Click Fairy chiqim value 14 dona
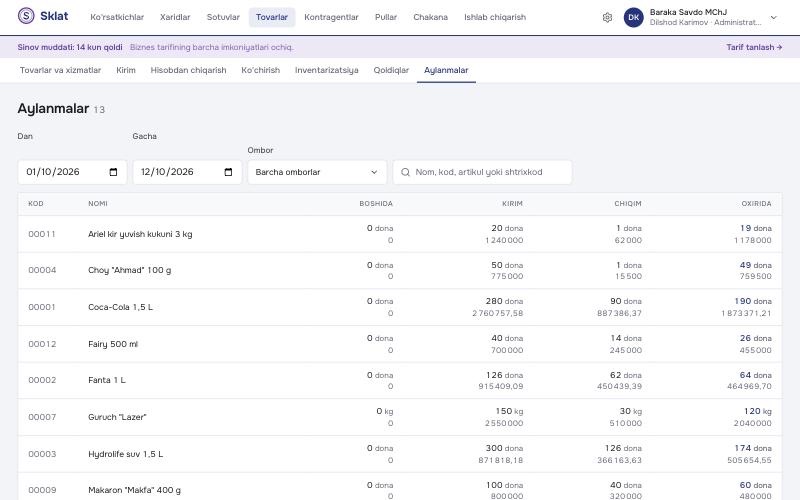This screenshot has width=800, height=500. 626,338
